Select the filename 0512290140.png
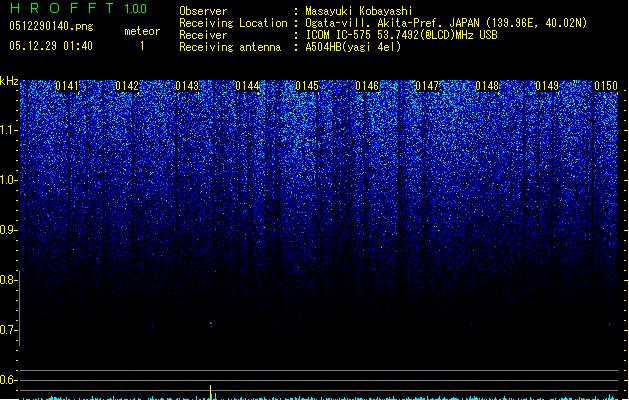This screenshot has height=400, width=629. pyautogui.click(x=51, y=26)
